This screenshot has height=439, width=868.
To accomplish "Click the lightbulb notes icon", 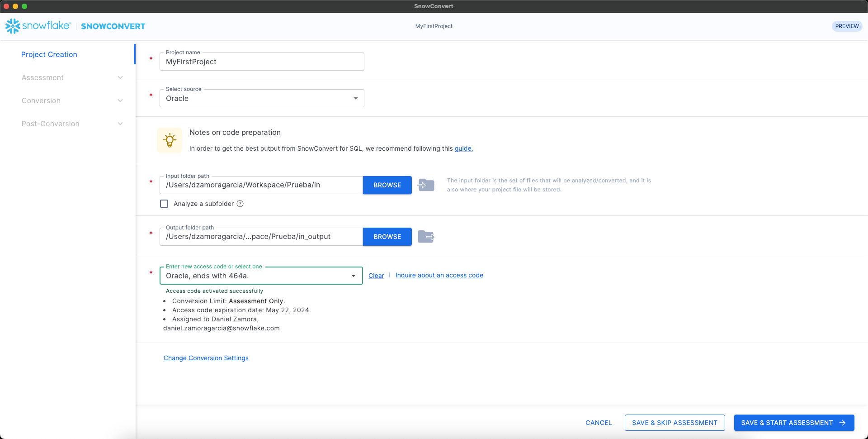I will [x=170, y=140].
